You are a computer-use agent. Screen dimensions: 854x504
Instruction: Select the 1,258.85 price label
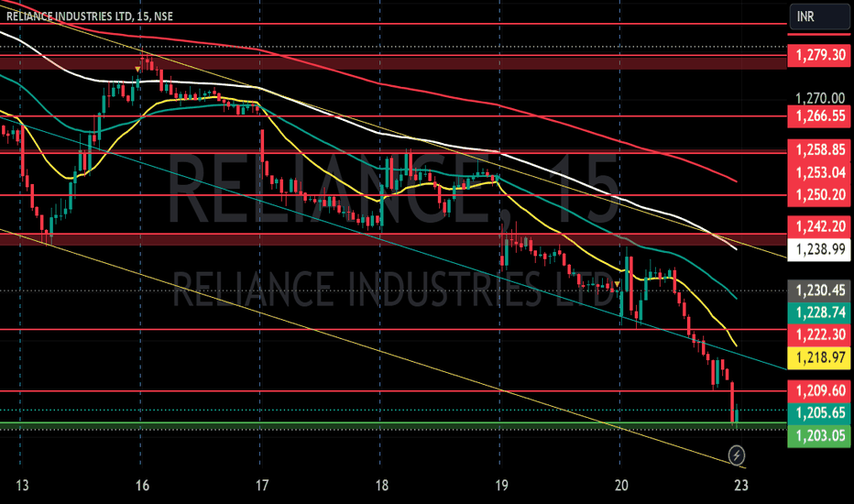click(820, 149)
